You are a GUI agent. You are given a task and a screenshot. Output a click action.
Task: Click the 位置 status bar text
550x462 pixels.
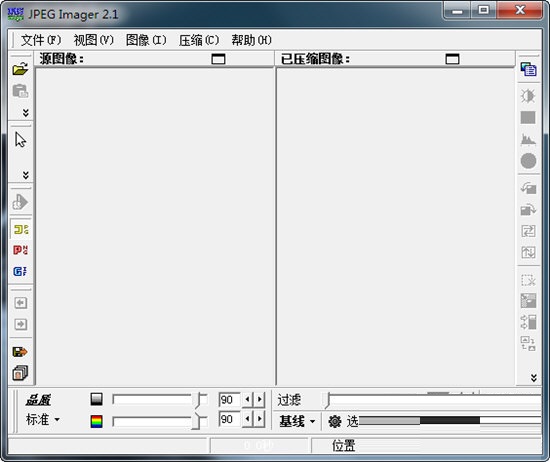pos(344,446)
